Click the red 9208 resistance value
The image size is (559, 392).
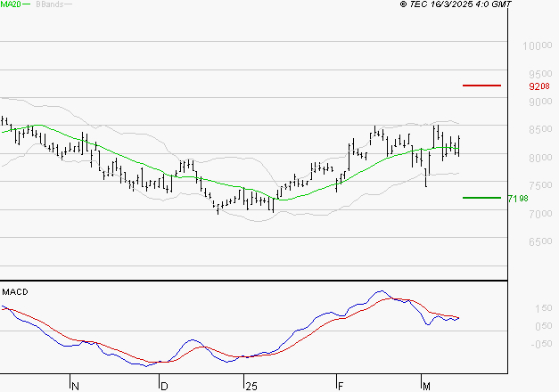coord(539,86)
